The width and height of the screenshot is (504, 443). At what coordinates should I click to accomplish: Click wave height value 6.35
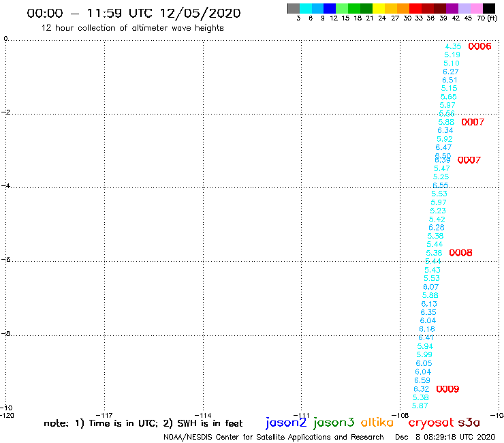(x=429, y=312)
